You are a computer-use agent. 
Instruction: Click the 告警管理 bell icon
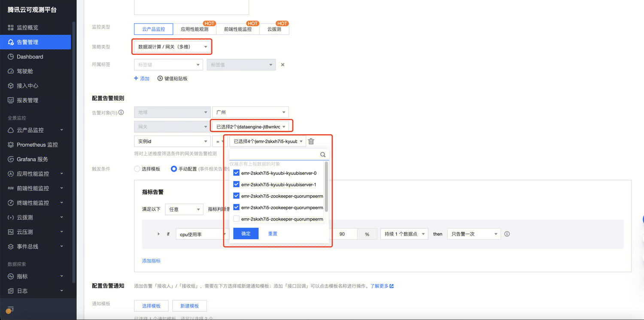tap(11, 42)
